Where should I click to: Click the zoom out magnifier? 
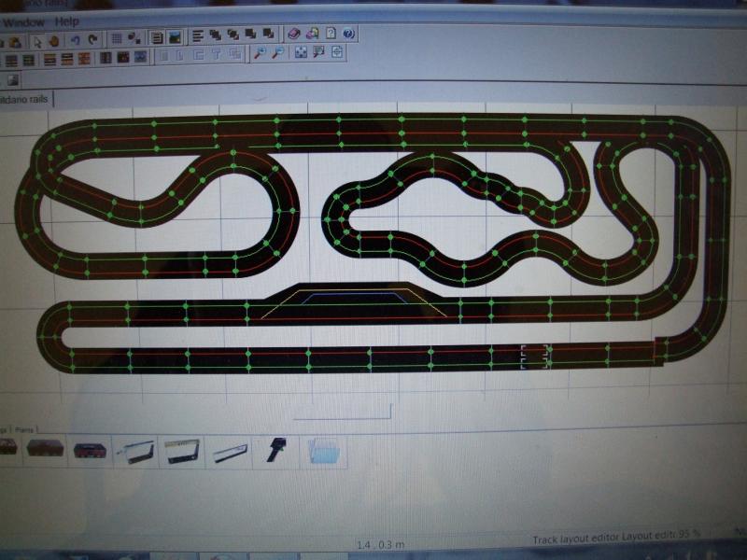(278, 53)
